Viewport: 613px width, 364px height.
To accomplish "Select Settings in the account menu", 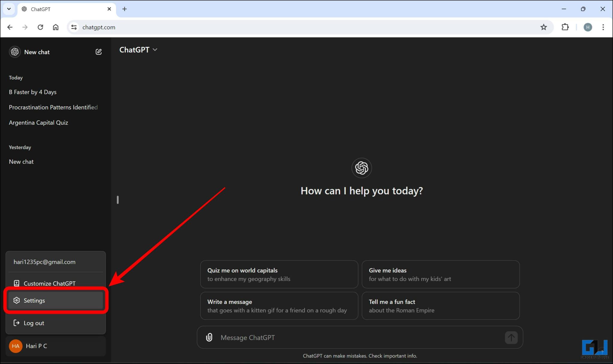I will pyautogui.click(x=55, y=300).
